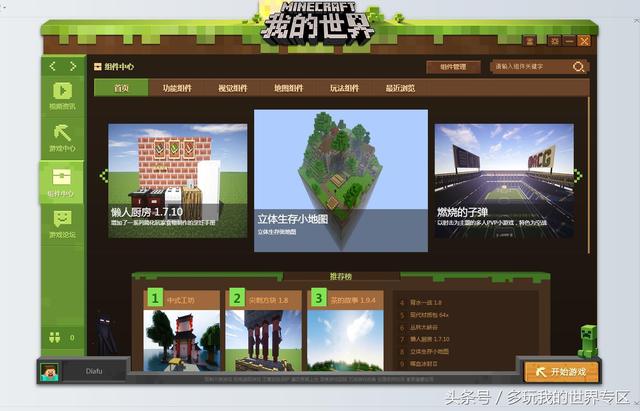Open the 燃烧的子弹 stadium banner
Viewport: 640px width, 411px height.
pos(504,181)
